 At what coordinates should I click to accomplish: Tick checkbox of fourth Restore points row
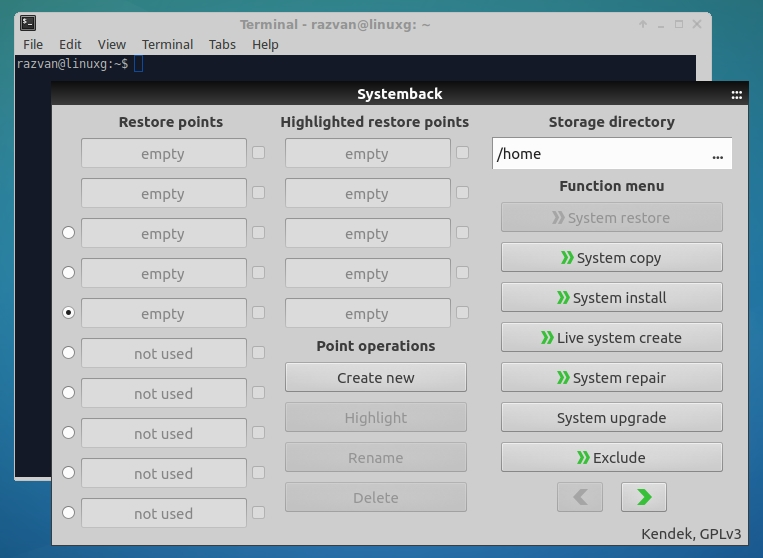pyautogui.click(x=258, y=272)
